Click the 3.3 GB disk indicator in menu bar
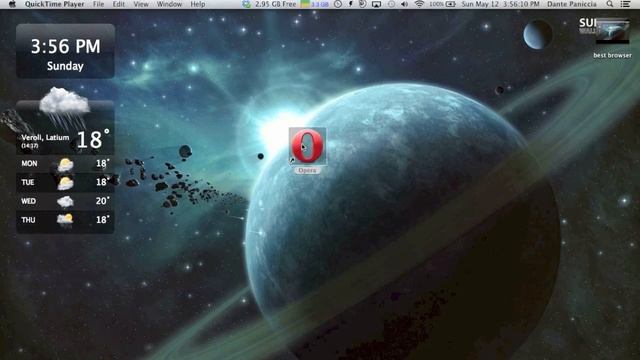 pos(315,4)
